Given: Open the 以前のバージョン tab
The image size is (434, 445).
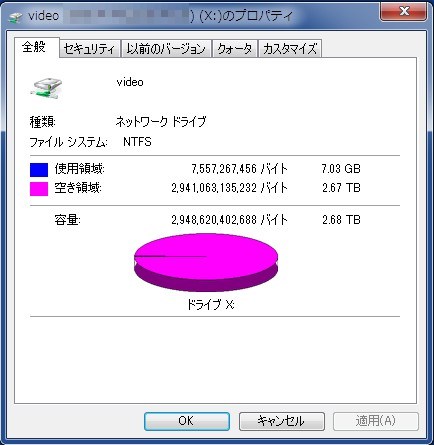Looking at the screenshot, I should (166, 49).
